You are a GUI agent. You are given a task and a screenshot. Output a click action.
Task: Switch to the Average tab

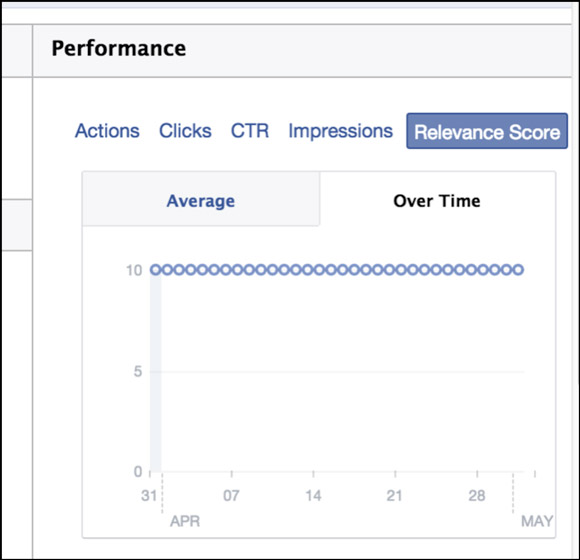click(x=201, y=199)
